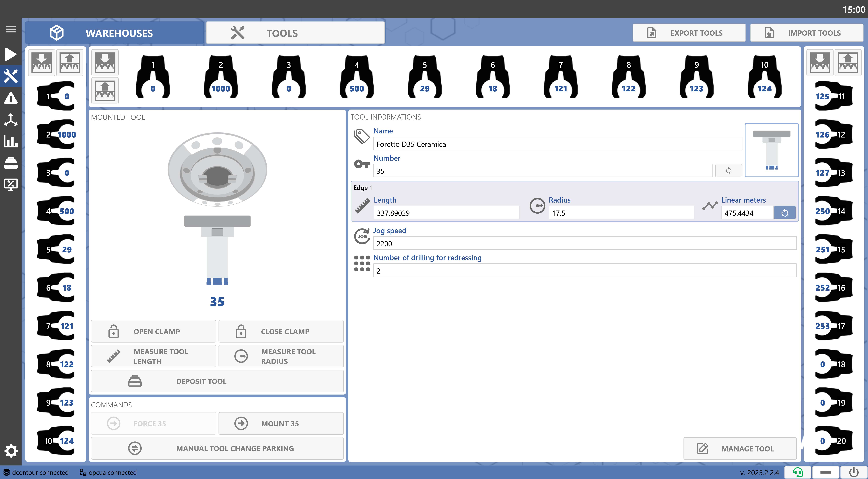This screenshot has width=868, height=479.
Task: Click DEPOSIT TOOL button
Action: [x=217, y=381]
